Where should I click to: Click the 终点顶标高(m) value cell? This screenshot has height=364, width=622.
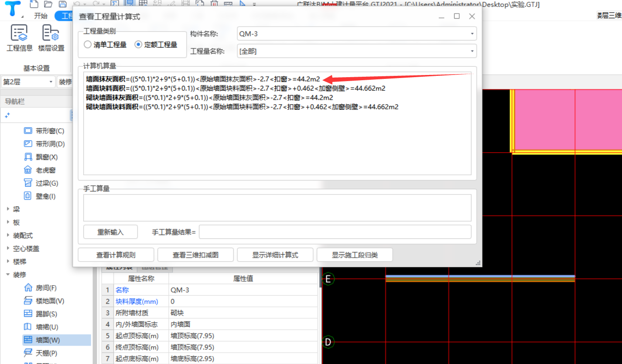[x=243, y=347]
